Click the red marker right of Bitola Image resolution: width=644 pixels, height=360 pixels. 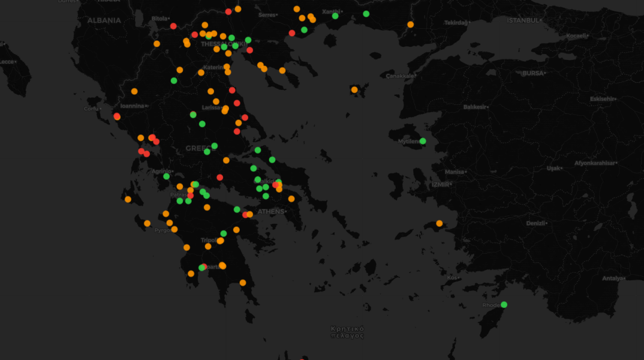[173, 26]
